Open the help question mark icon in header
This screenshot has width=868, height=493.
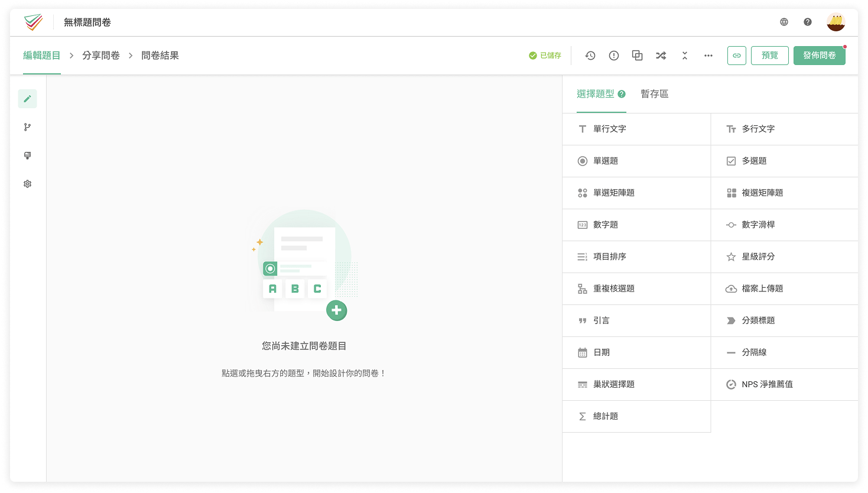coord(808,22)
